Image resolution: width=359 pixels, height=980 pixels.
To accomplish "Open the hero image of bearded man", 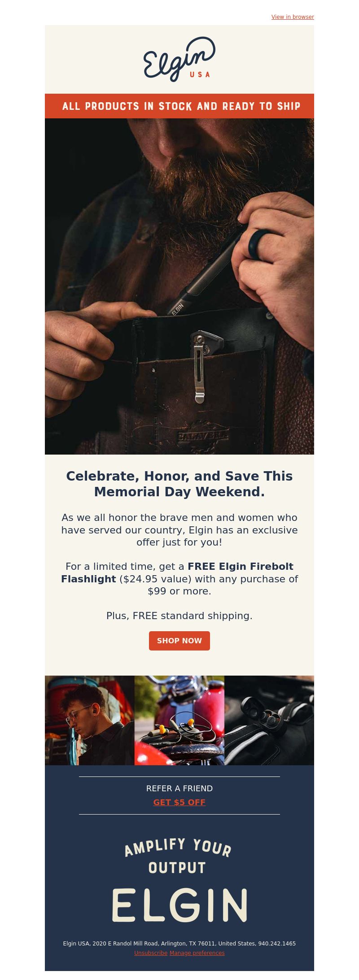I will [179, 286].
